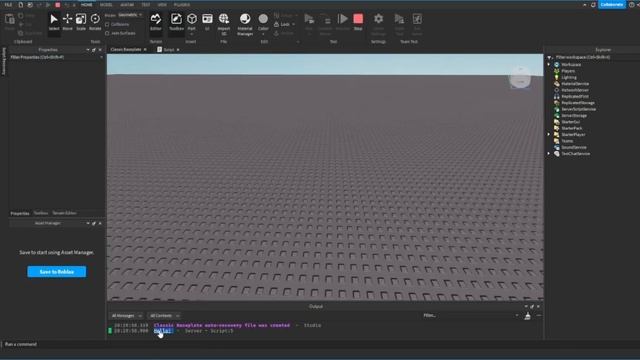Switch to the MODEL ribbon tab
Viewport: 640px width, 360px height.
(106, 5)
